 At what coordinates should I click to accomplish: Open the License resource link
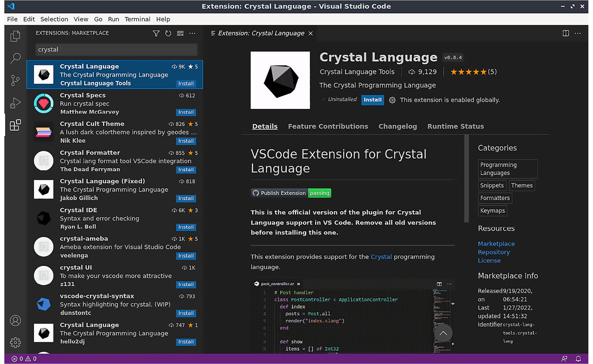point(489,261)
